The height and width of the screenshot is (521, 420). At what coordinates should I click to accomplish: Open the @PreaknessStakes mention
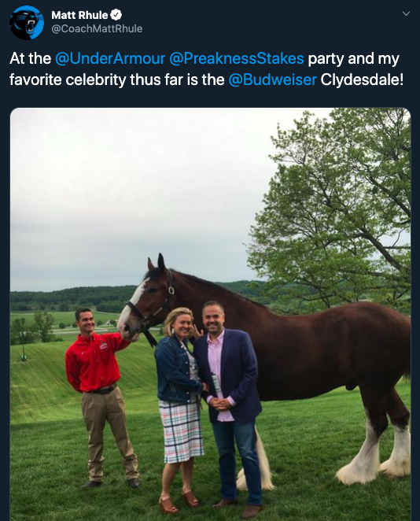(237, 58)
